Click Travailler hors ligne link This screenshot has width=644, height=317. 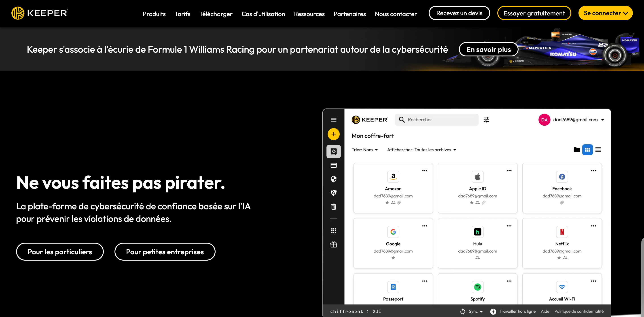pyautogui.click(x=517, y=311)
